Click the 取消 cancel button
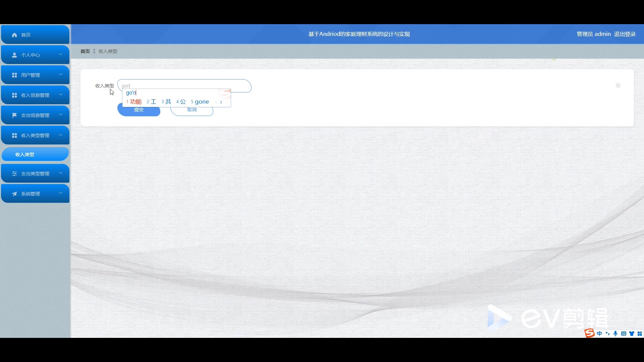Viewport: 644px width, 362px height. (192, 110)
